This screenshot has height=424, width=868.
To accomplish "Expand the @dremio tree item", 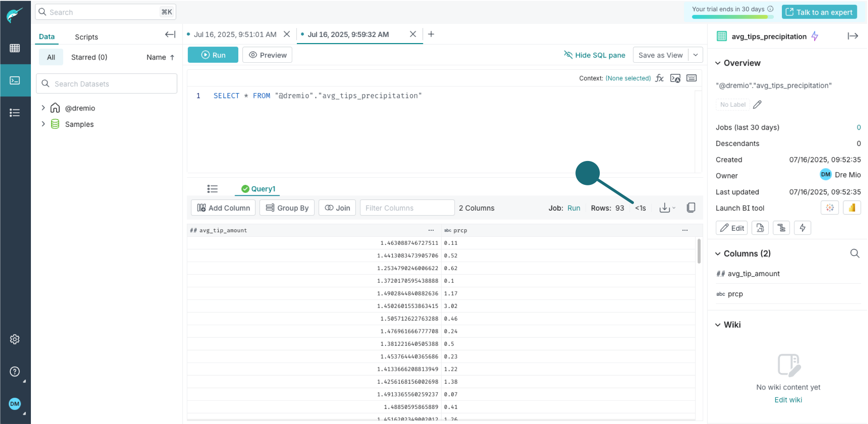I will coord(43,108).
